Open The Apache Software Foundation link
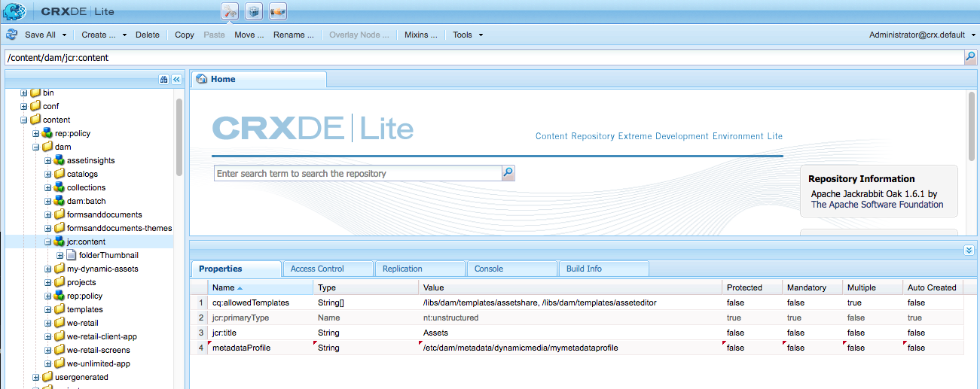980x389 pixels. 877,205
